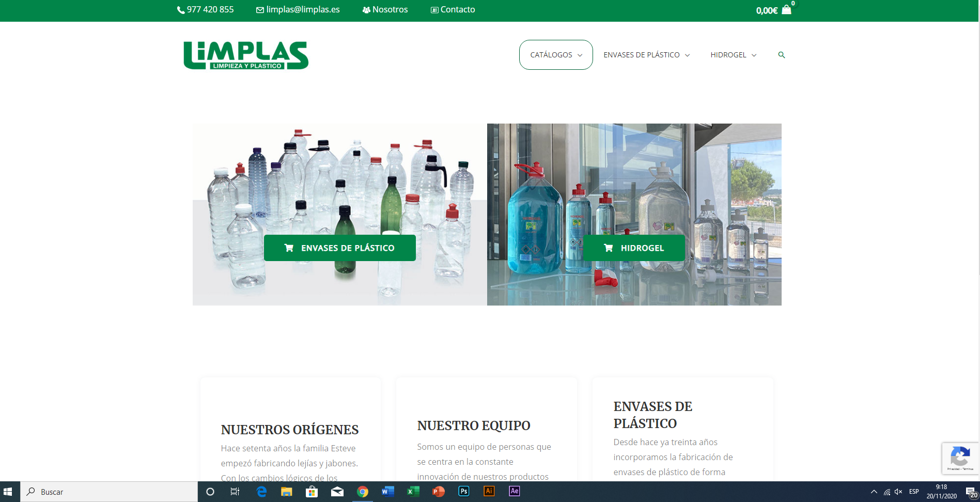Viewport: 980px width, 502px height.
Task: Expand the Hidrogel navigation dropdown
Action: [x=733, y=55]
